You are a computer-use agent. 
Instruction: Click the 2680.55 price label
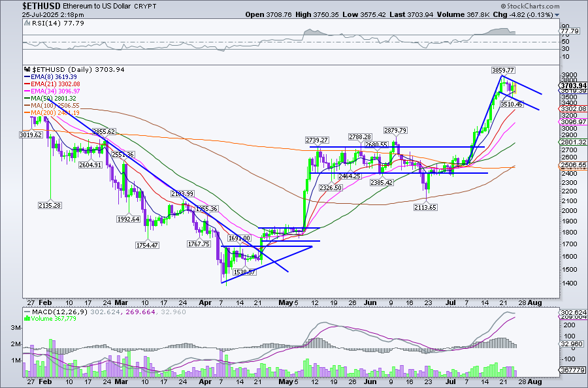tap(376, 144)
